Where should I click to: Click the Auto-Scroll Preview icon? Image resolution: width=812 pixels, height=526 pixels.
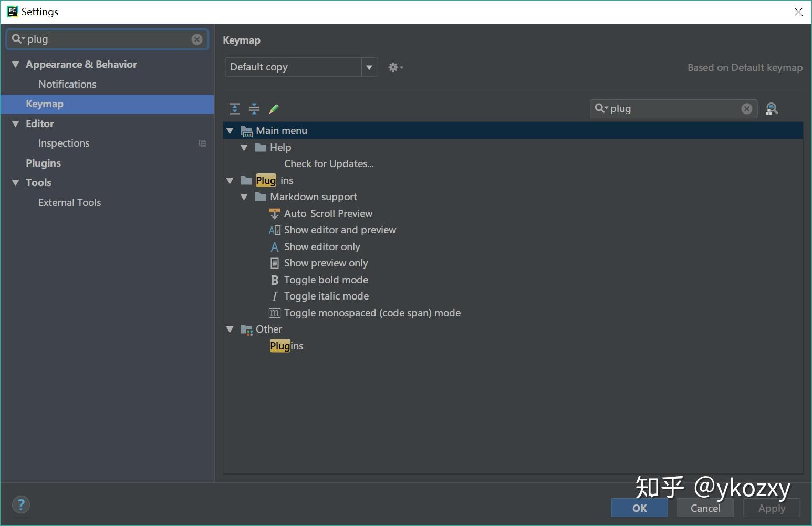tap(274, 213)
